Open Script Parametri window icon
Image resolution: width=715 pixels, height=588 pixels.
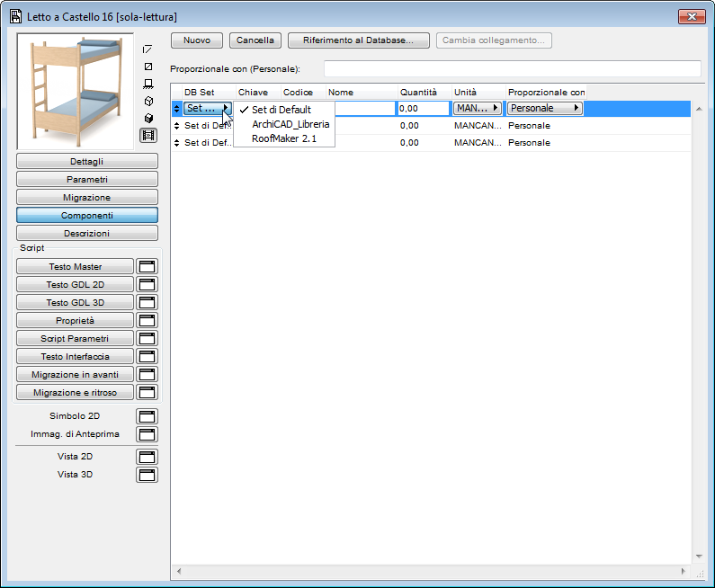pos(147,338)
